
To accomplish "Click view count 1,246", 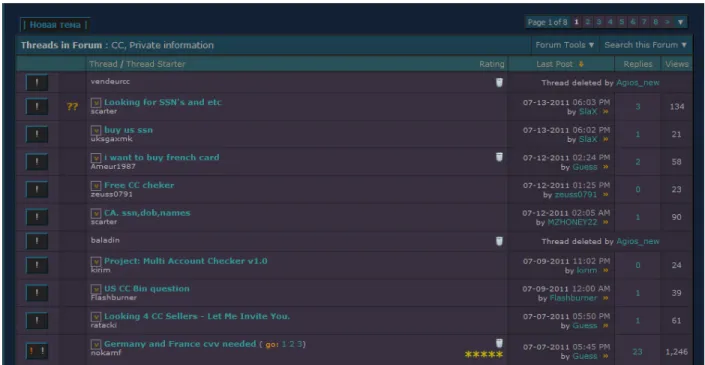I will click(x=677, y=352).
